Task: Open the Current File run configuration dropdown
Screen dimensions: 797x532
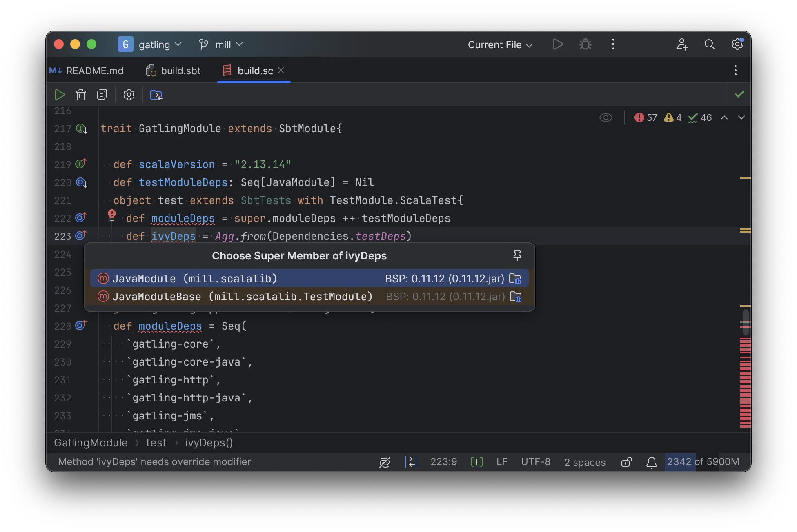Action: [499, 44]
